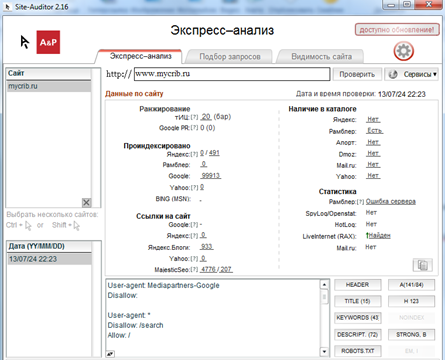The height and width of the screenshot is (360, 445).
Task: Switch to the Экспресс-анализ tab
Action: 140,56
